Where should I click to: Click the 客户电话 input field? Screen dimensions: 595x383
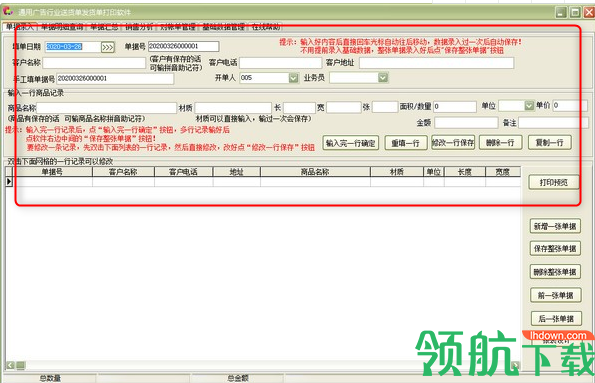point(280,63)
